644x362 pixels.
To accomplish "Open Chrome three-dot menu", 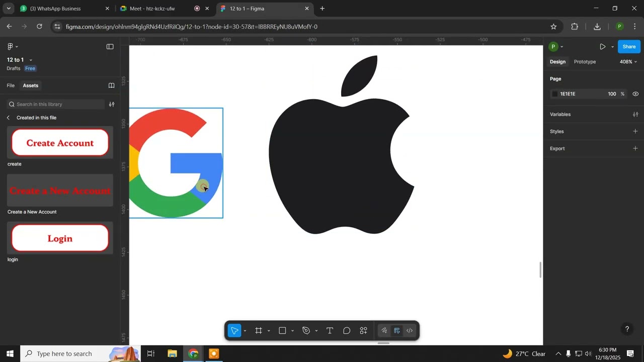I will click(x=635, y=27).
